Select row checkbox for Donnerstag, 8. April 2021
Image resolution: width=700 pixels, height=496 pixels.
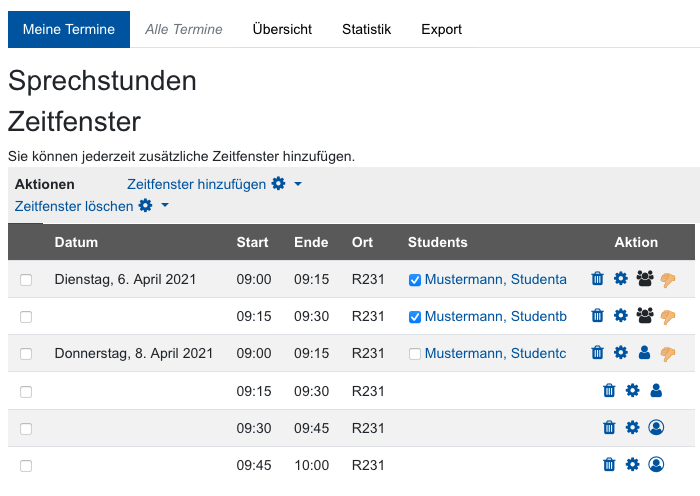click(x=26, y=354)
